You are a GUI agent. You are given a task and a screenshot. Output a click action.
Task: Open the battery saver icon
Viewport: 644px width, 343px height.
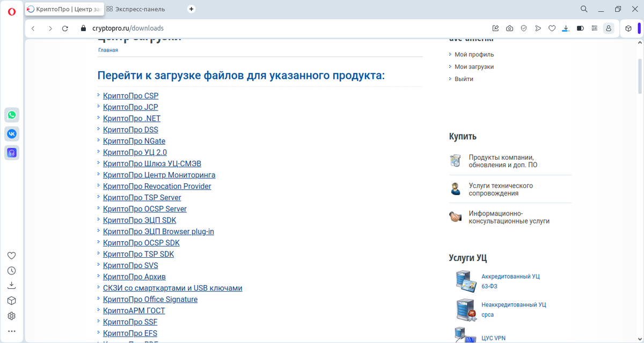[580, 28]
